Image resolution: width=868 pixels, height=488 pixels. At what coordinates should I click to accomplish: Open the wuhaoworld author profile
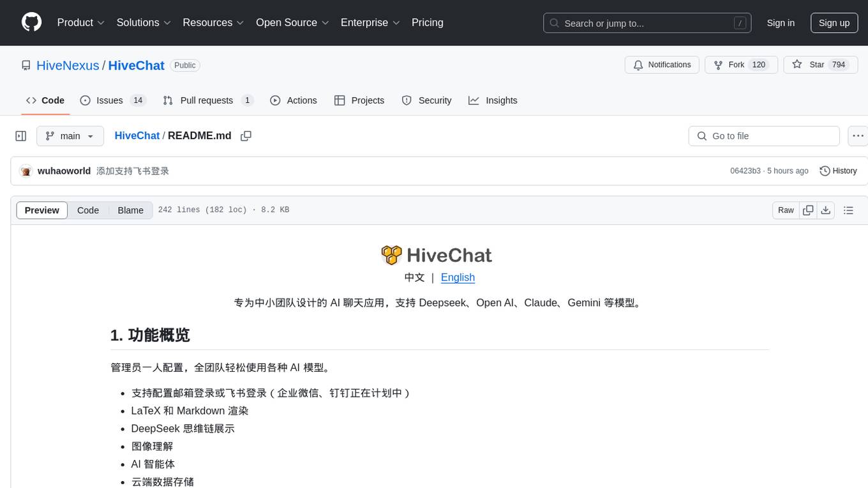point(64,171)
